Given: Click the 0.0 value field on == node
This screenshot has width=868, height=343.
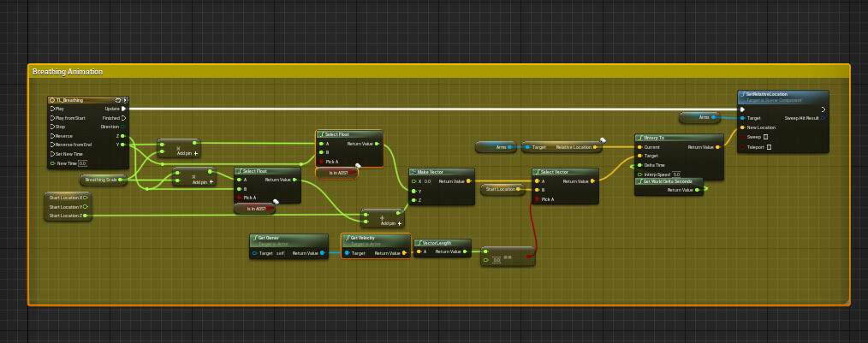Looking at the screenshot, I should [496, 260].
